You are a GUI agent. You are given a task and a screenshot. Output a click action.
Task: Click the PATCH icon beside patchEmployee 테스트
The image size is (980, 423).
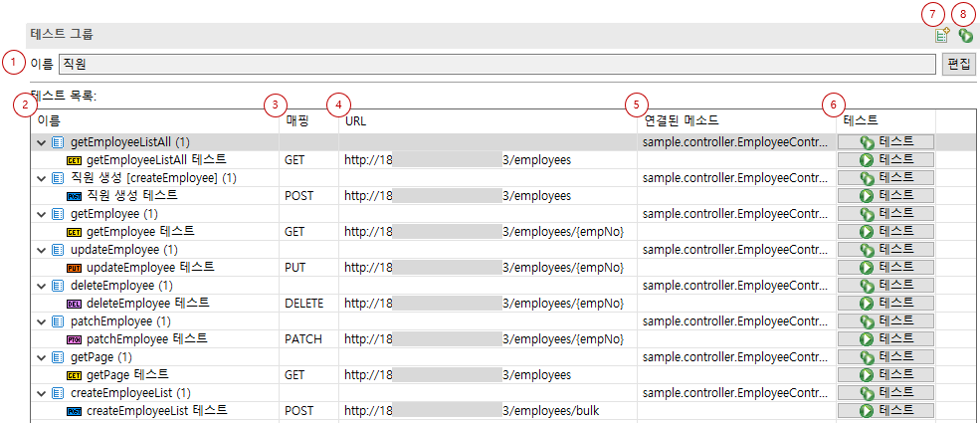click(x=74, y=339)
